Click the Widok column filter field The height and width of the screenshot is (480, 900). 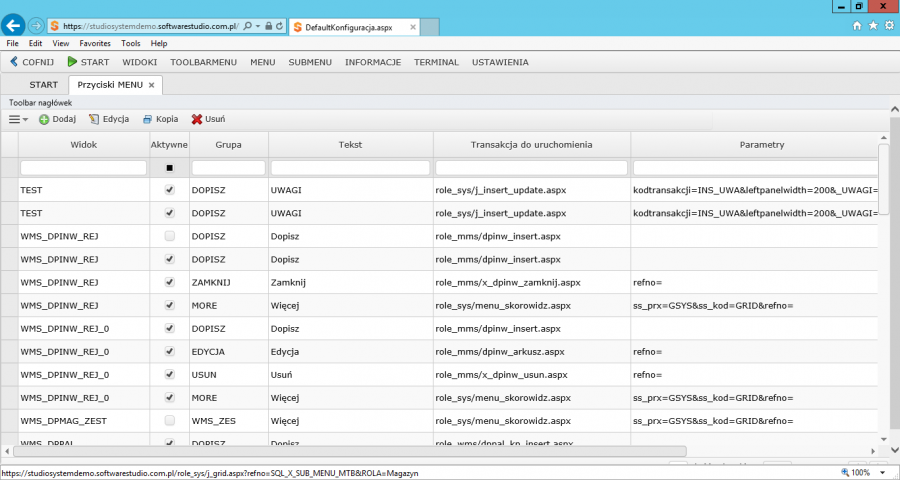(84, 168)
